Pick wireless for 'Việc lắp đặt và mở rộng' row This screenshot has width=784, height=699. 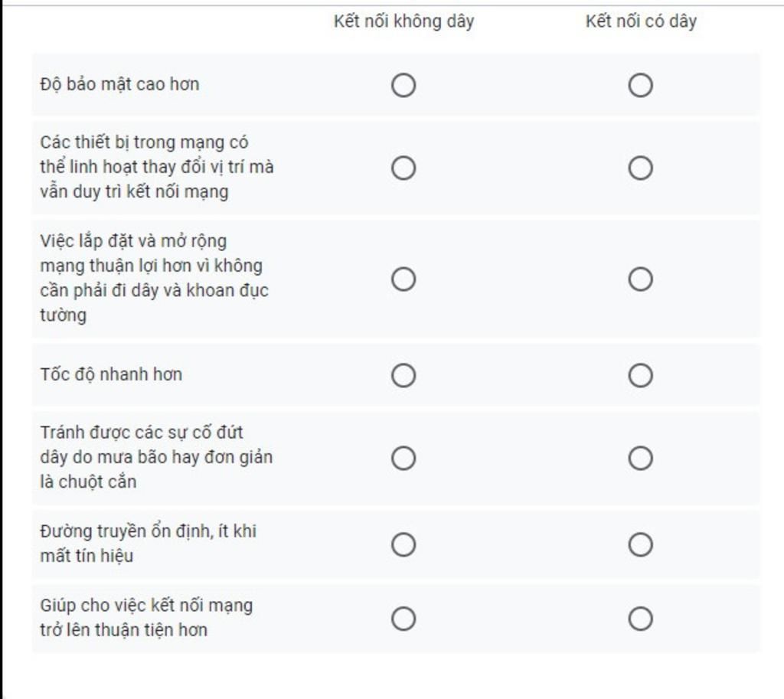pos(403,279)
